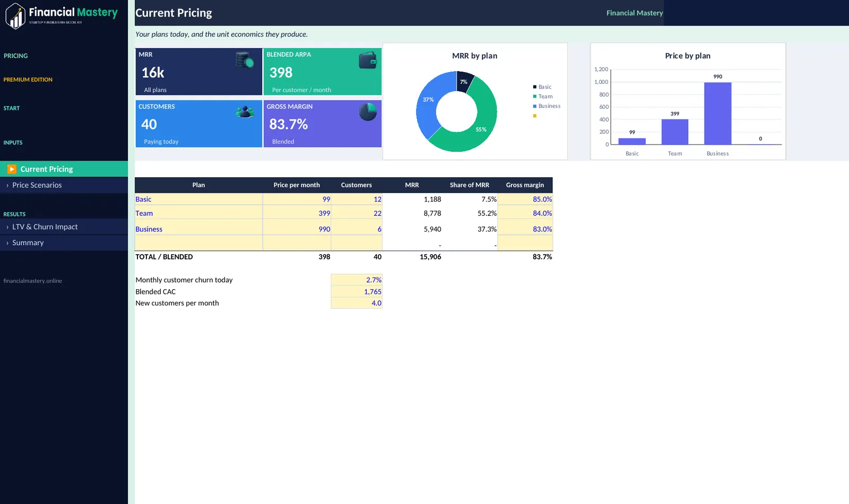Click the Price per month column header
The image size is (849, 504).
tap(297, 185)
